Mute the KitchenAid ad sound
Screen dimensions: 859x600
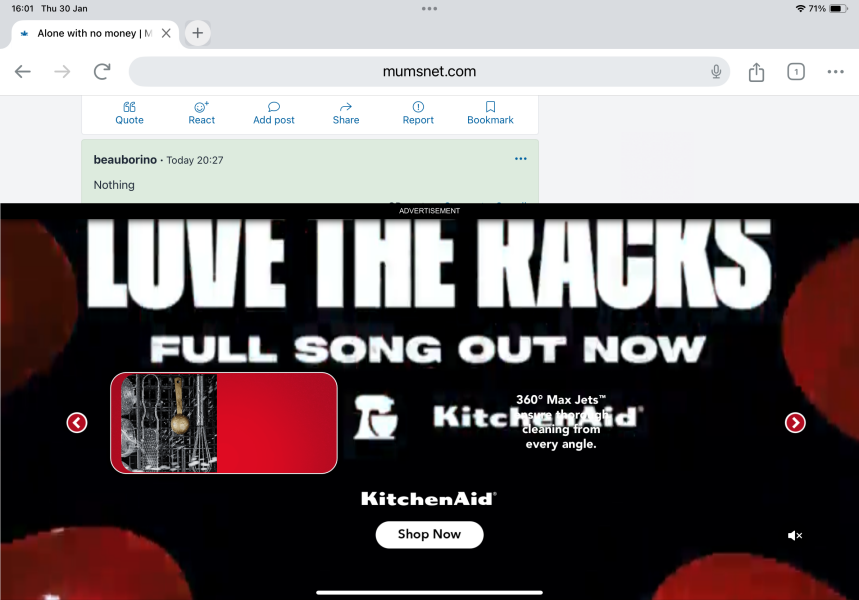(x=795, y=535)
